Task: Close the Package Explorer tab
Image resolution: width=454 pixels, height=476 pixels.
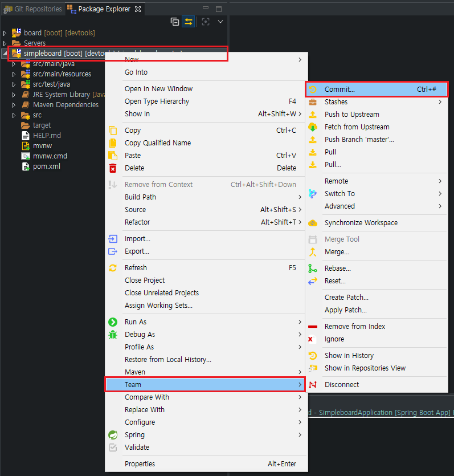Action: 138,9
